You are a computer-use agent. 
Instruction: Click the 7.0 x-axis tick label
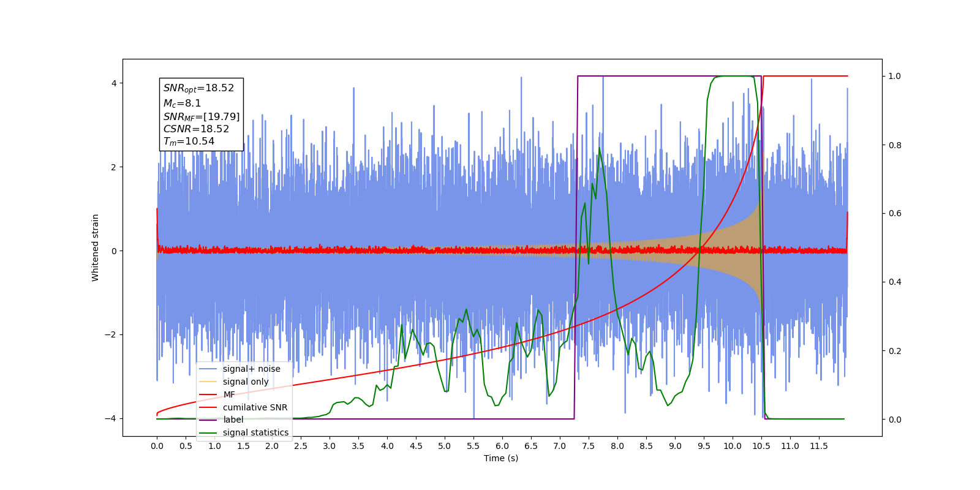[x=560, y=446]
